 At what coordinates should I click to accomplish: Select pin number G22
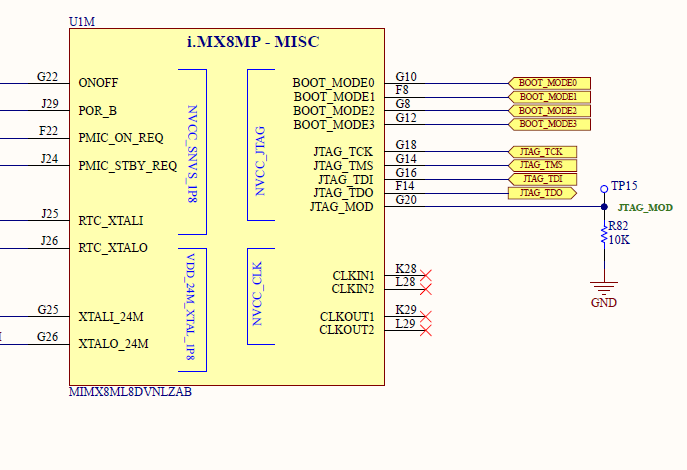coord(47,77)
